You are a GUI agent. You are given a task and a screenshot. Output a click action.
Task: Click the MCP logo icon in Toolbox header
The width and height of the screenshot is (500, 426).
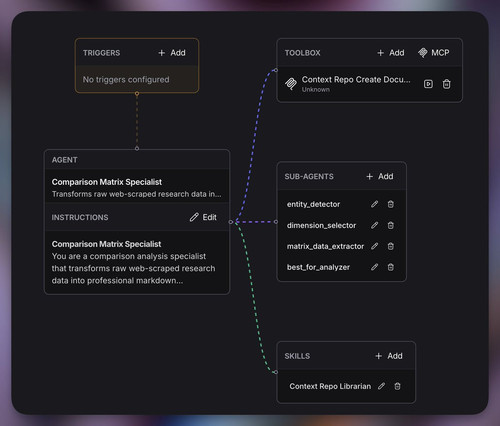423,53
